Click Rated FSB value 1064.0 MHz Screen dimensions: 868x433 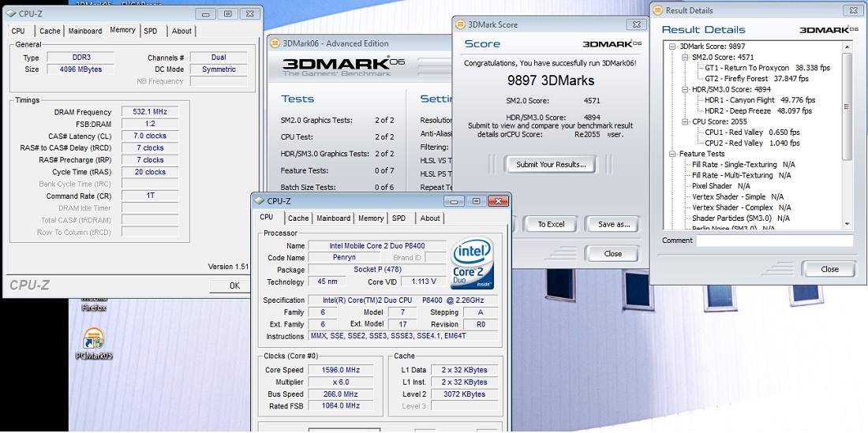(x=340, y=406)
